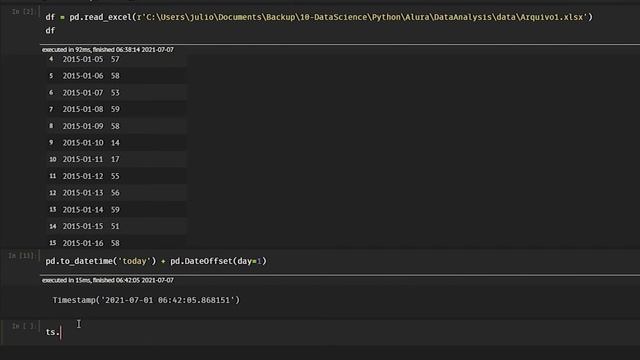This screenshot has width=640, height=360.
Task: Click date cell 2015-01-16
Action: (x=83, y=243)
